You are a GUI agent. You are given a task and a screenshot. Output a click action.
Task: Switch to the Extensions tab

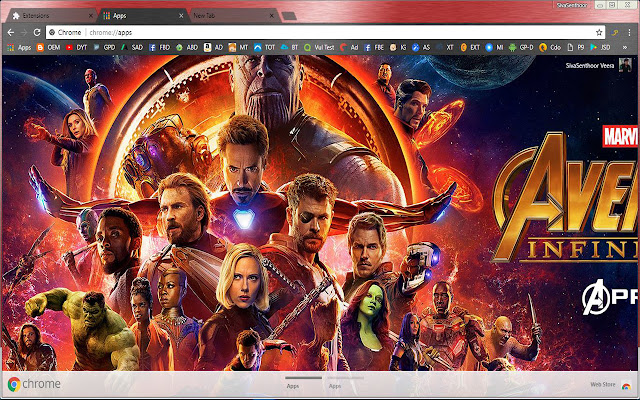click(x=50, y=16)
